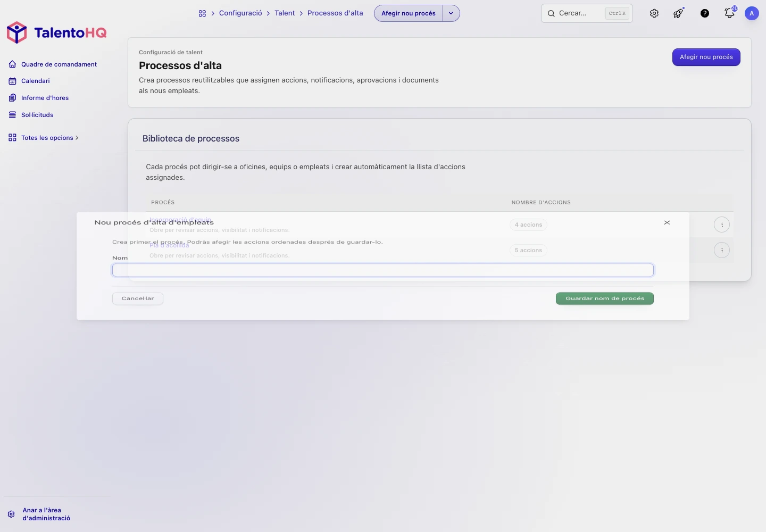This screenshot has height=532, width=766.
Task: Open the dropdown arrow beside top 'Afegir nou procés'
Action: tap(451, 13)
